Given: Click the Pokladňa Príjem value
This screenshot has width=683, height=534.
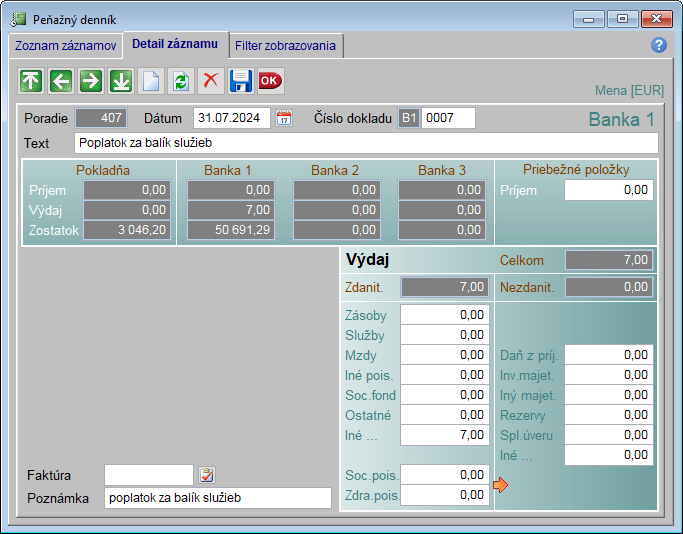Looking at the screenshot, I should coord(127,190).
